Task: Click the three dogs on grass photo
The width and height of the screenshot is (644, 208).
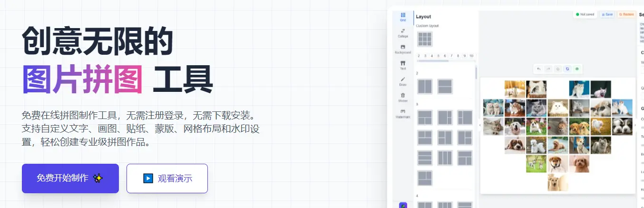Action: pos(537,164)
